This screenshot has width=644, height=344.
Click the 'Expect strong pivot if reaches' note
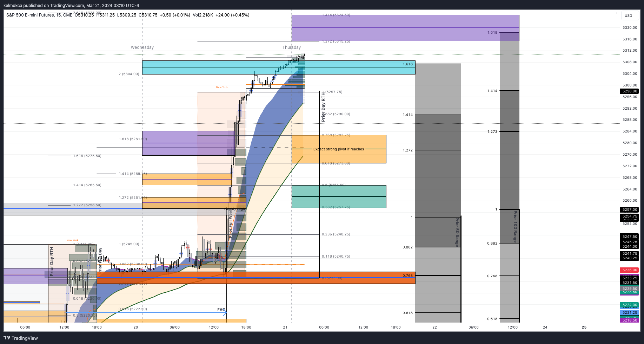click(339, 149)
